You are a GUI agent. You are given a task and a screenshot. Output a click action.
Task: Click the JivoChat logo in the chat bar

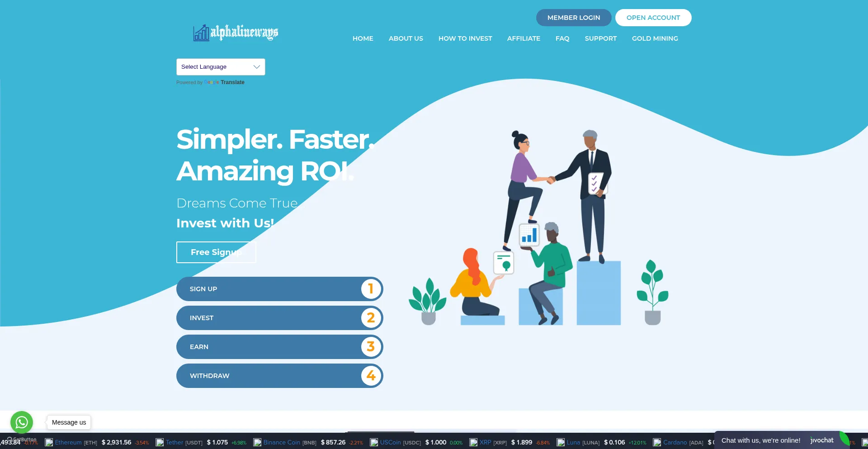(x=821, y=440)
